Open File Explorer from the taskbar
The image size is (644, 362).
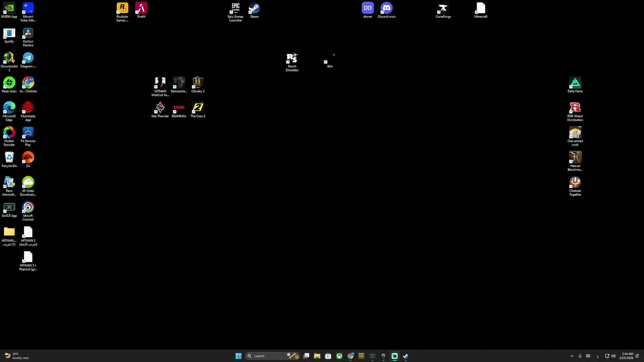317,356
